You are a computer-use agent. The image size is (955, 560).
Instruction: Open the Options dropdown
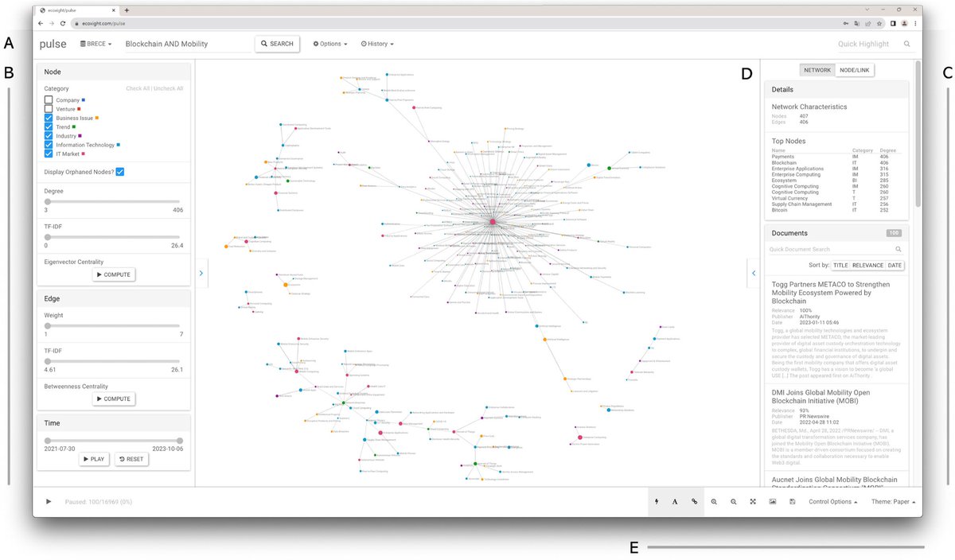[330, 44]
